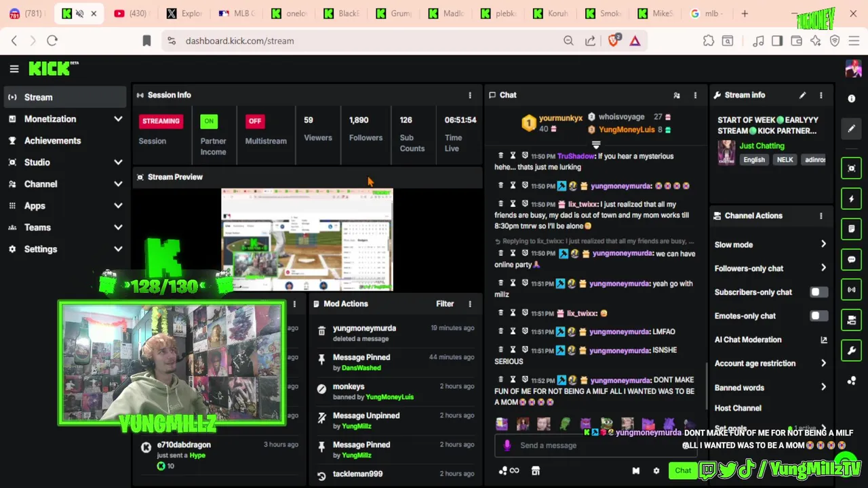Edit stream info with pencil in panel header
This screenshot has height=488, width=868.
pos(802,95)
